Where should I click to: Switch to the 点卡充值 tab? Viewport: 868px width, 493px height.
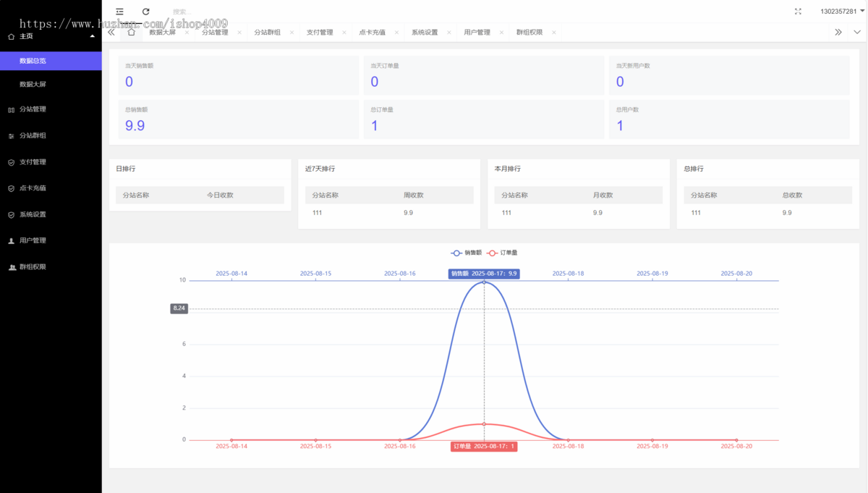point(372,33)
